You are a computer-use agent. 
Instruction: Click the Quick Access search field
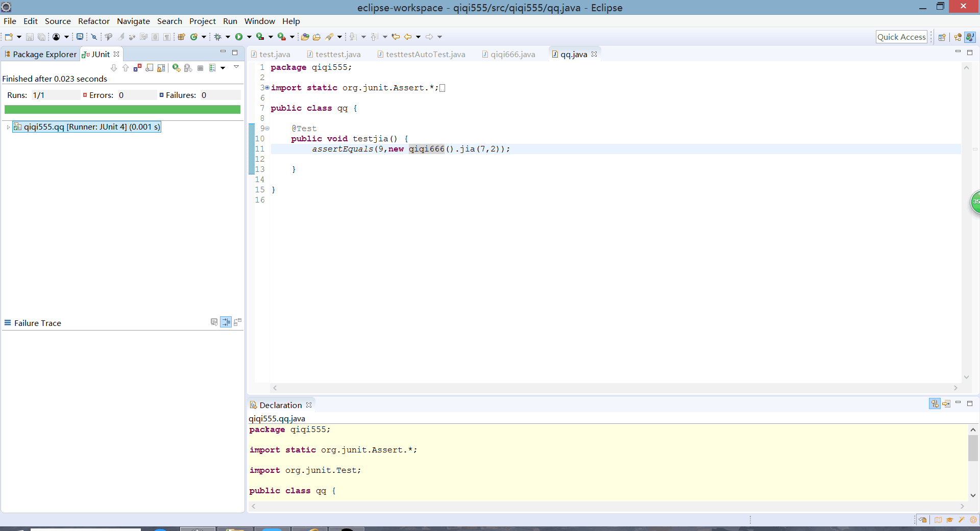(x=901, y=37)
